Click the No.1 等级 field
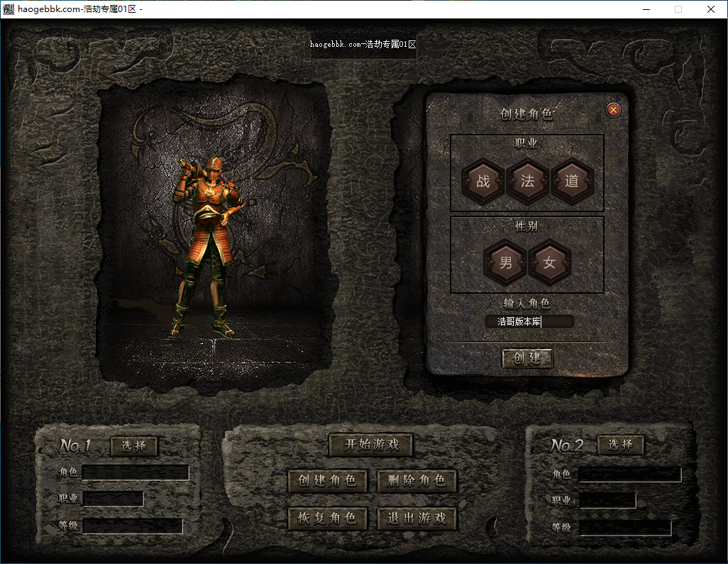The height and width of the screenshot is (564, 728). [x=133, y=526]
